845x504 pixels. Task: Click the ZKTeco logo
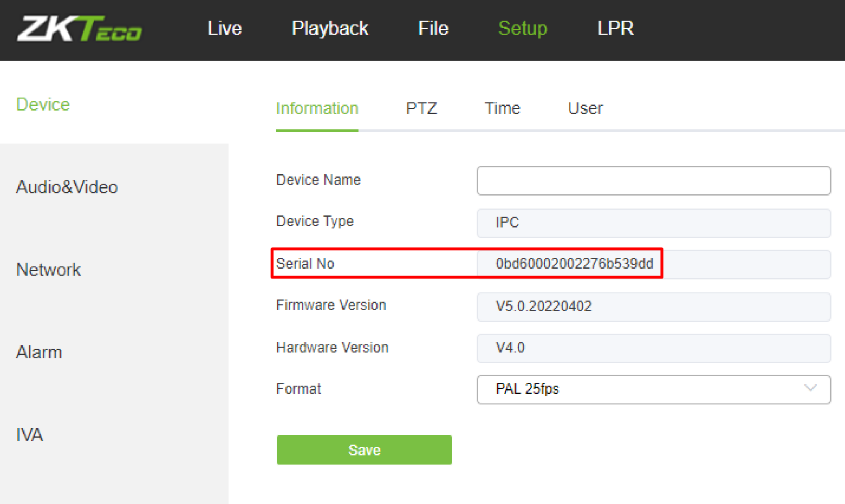(x=79, y=28)
